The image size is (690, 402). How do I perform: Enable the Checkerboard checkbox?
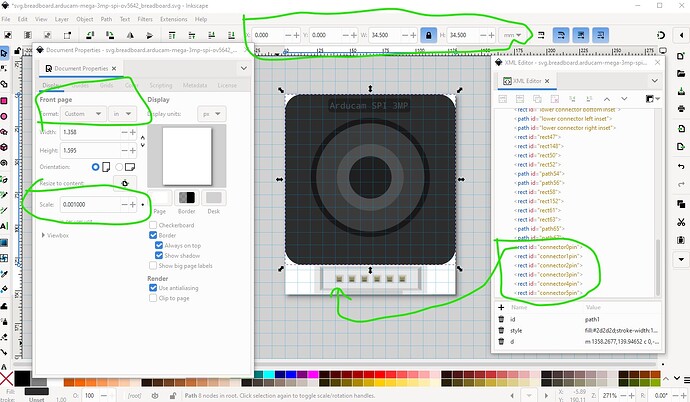(x=153, y=226)
